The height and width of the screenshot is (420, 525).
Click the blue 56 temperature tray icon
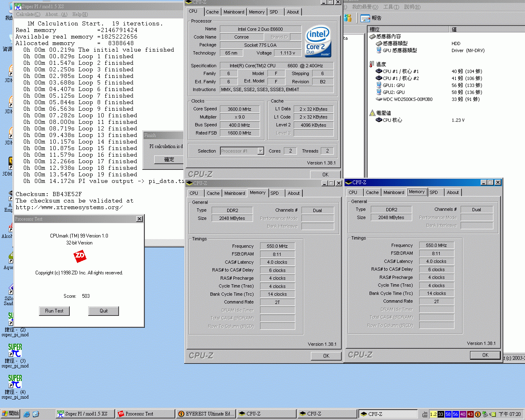click(x=455, y=414)
